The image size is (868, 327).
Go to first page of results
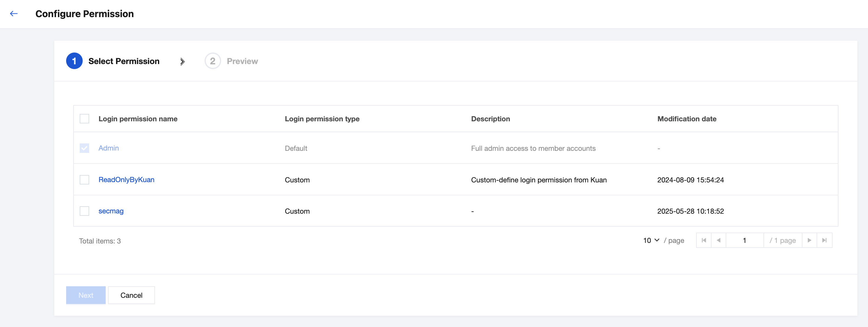(x=704, y=241)
